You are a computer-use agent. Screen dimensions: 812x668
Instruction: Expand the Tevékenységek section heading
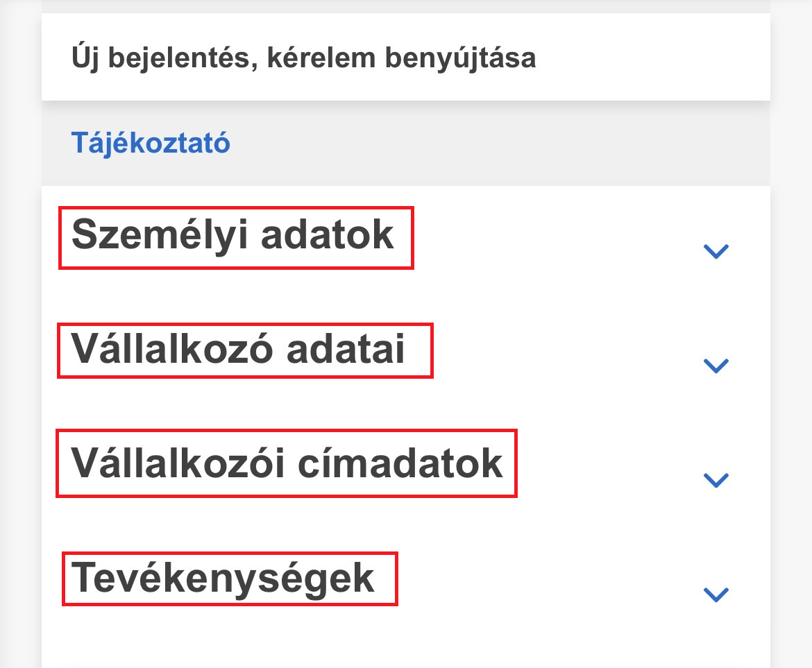223,578
